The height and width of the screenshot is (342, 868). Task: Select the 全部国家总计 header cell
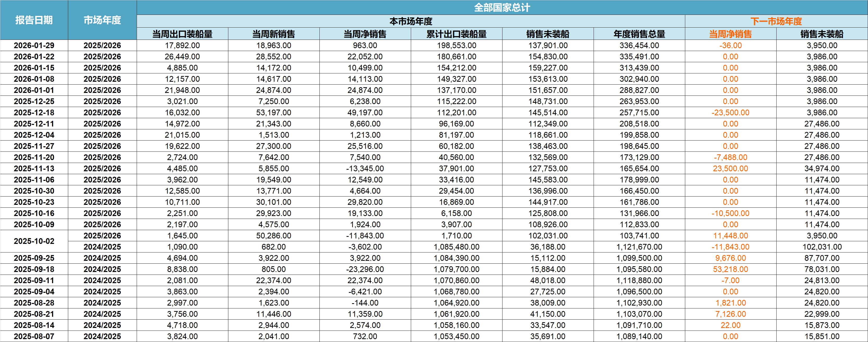[x=502, y=7]
